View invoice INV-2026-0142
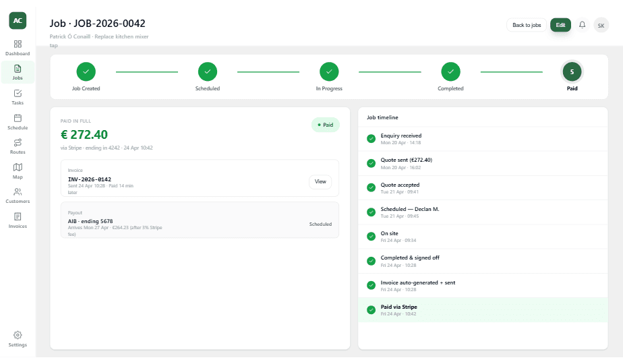This screenshot has height=364, width=623. click(320, 181)
